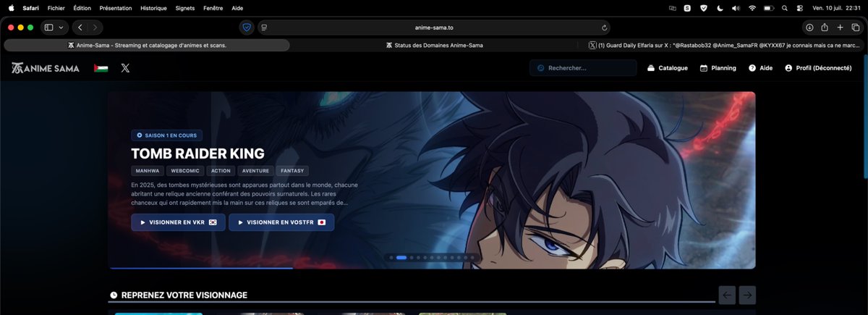This screenshot has height=315, width=868.
Task: Open the Présentation menu
Action: click(116, 8)
